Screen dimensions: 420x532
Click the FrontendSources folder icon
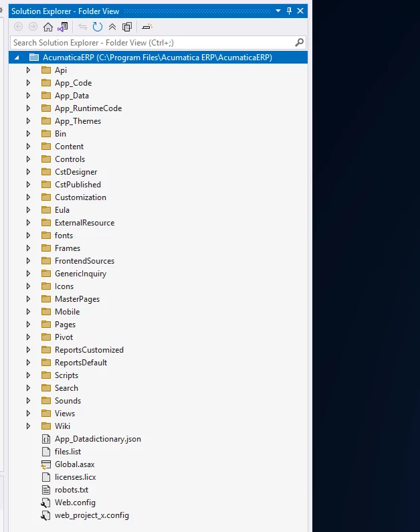coord(46,261)
